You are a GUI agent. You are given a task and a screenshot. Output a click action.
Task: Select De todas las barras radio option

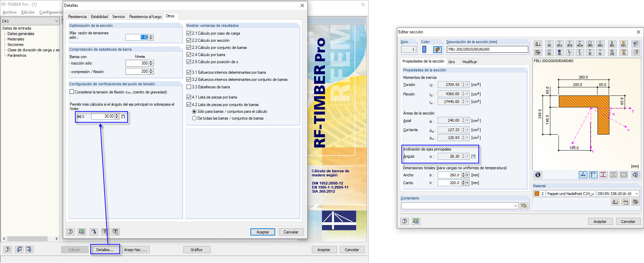pos(194,118)
